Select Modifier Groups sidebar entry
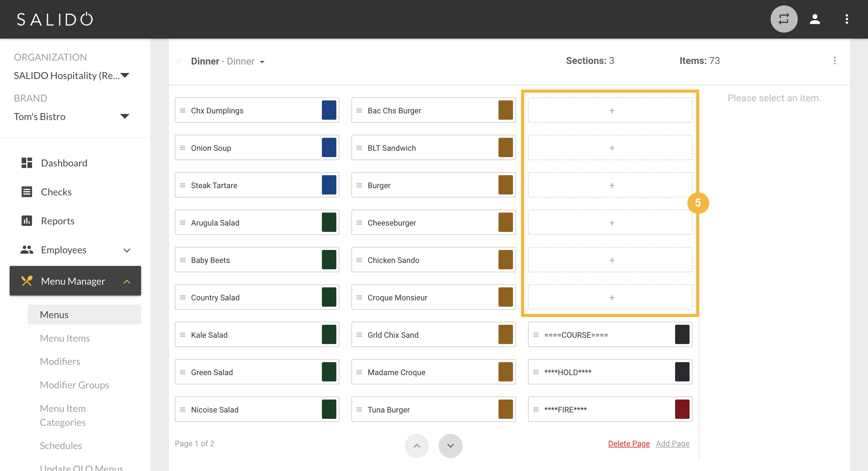Screen dimensions: 868x471 coord(74,385)
